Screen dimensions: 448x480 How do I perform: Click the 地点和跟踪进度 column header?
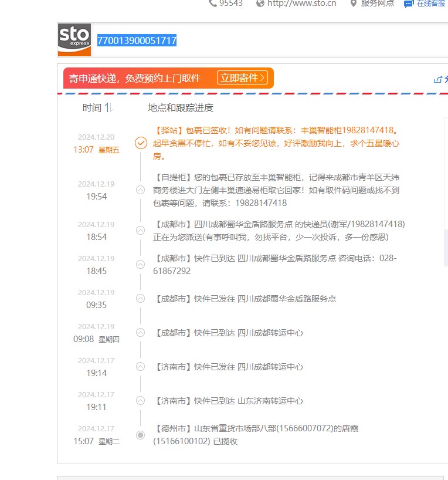[x=180, y=108]
